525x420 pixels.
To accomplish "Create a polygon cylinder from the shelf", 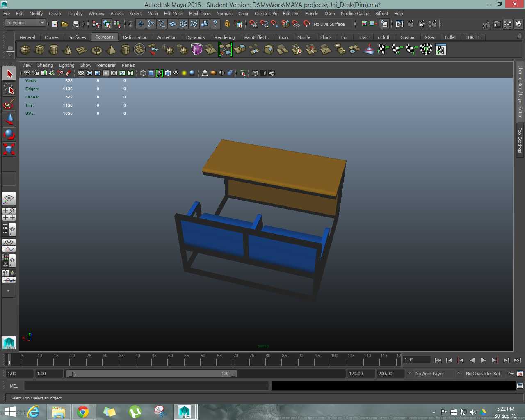I will tap(53, 50).
